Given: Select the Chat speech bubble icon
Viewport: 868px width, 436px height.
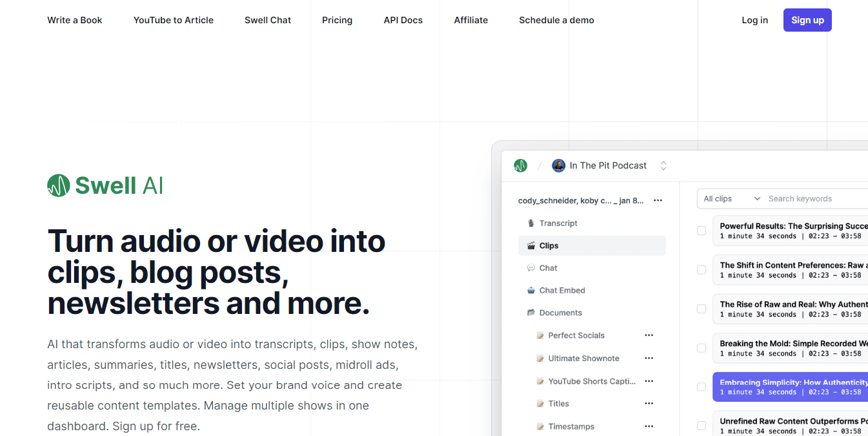Looking at the screenshot, I should 531,268.
